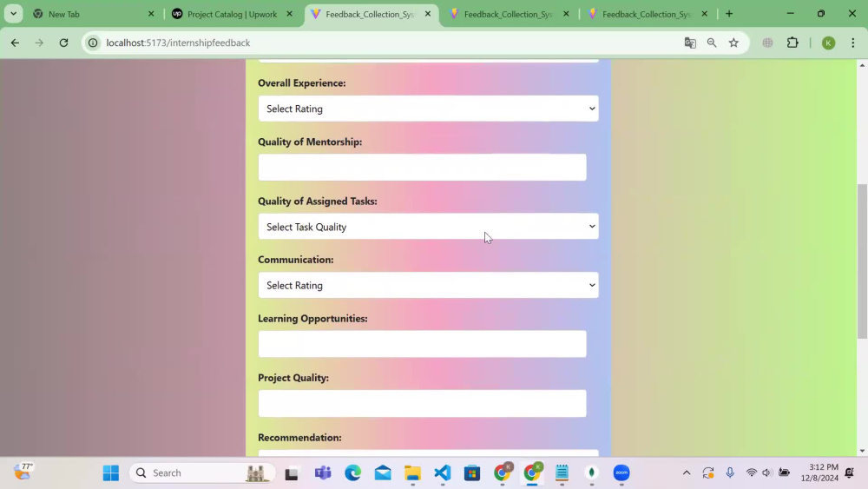Switch to the Project Catalog Upwork tab
868x489 pixels.
pyautogui.click(x=233, y=15)
